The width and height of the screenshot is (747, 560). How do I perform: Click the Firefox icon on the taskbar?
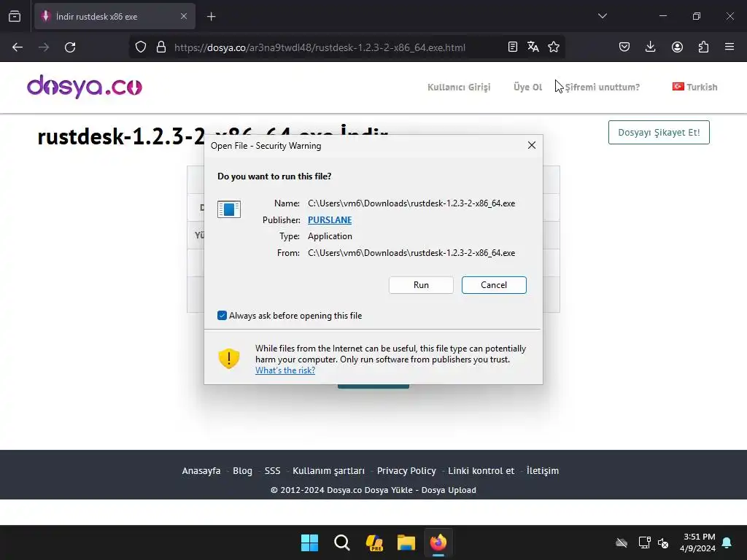click(x=438, y=542)
